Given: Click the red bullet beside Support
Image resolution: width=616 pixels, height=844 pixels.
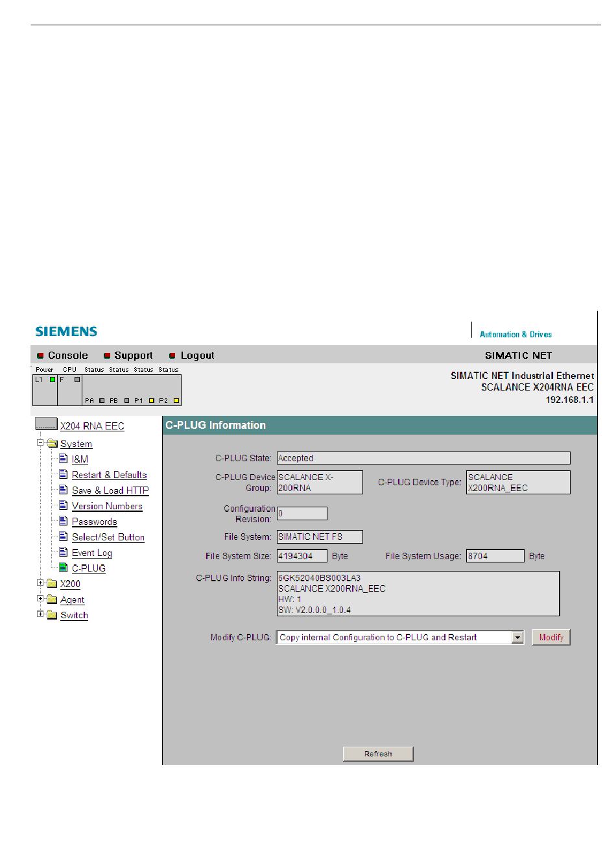Looking at the screenshot, I should coord(107,356).
